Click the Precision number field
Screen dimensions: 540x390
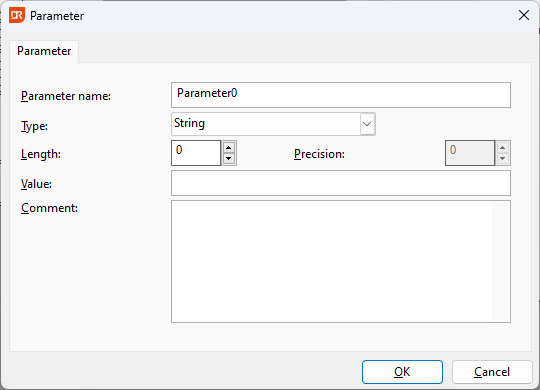point(470,153)
